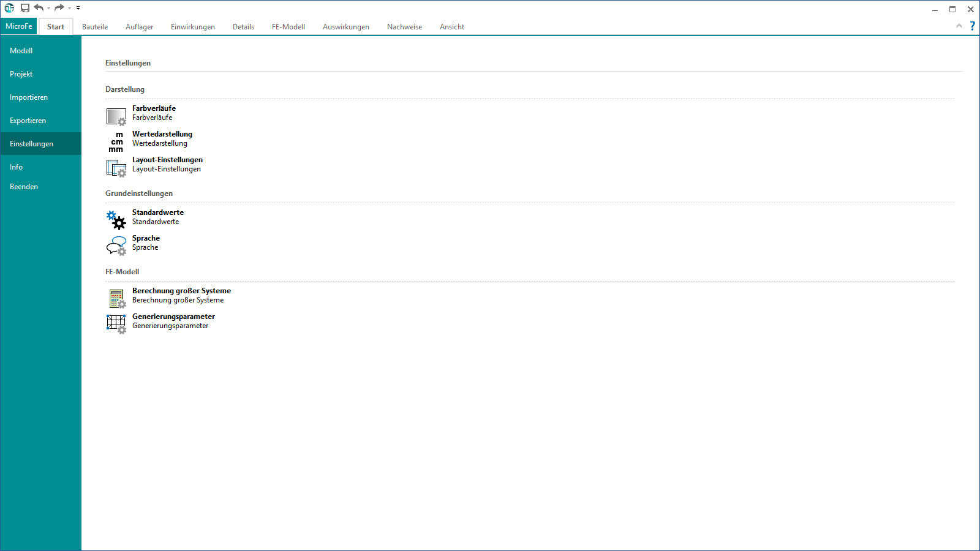Switch to the Start ribbon tab

pyautogui.click(x=56, y=27)
